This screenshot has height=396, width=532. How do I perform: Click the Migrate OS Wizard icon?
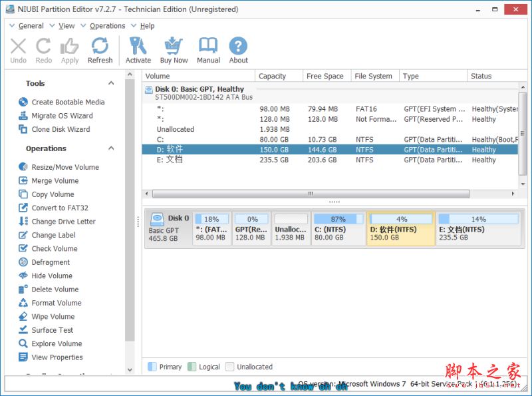click(23, 115)
